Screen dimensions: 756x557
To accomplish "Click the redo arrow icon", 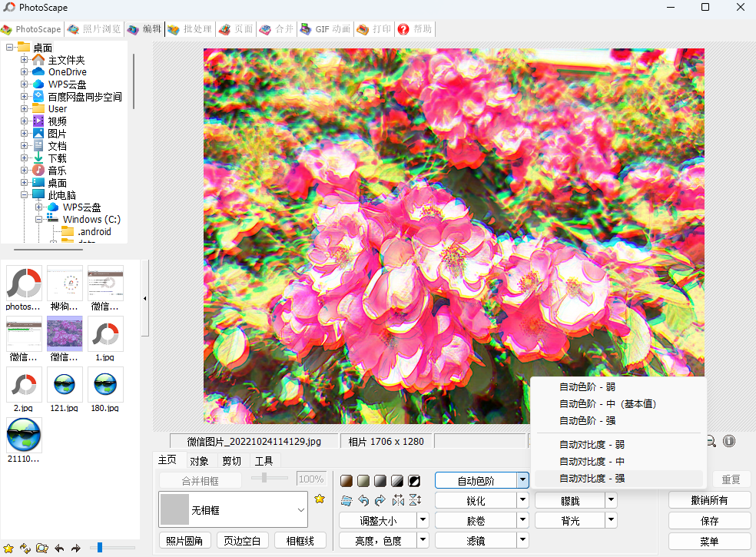I will click(380, 501).
